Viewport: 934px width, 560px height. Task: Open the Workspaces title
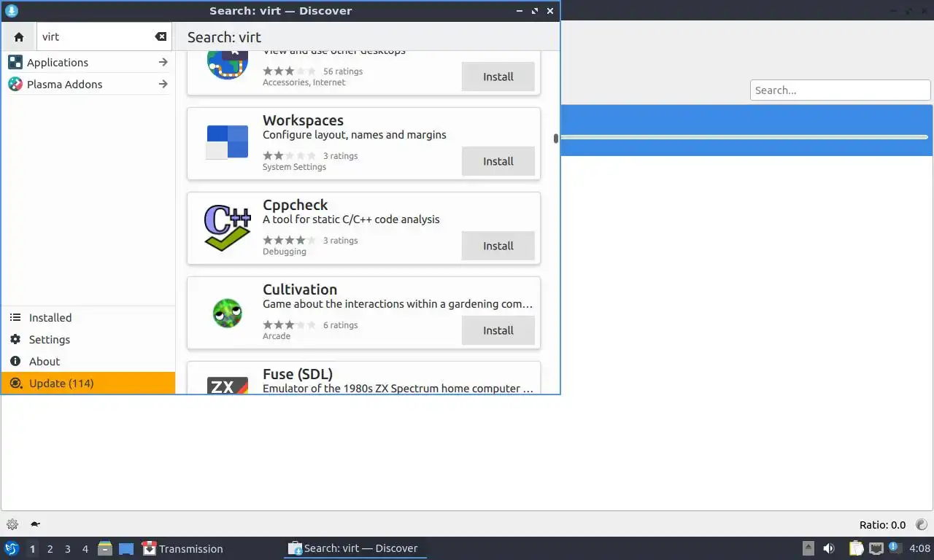(x=303, y=120)
